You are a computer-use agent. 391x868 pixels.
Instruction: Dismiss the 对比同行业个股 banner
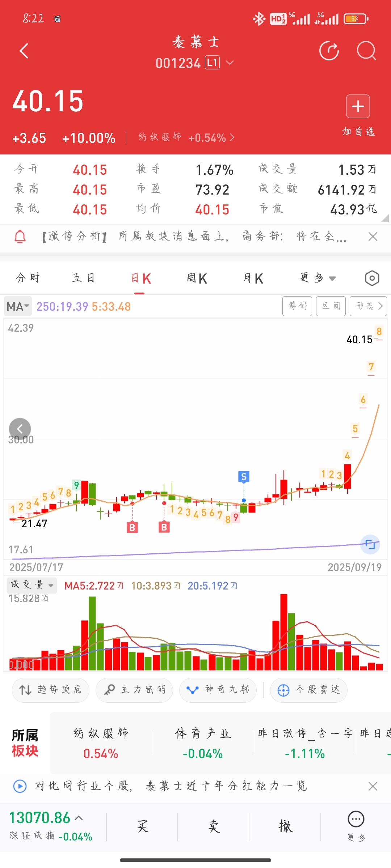(x=373, y=786)
